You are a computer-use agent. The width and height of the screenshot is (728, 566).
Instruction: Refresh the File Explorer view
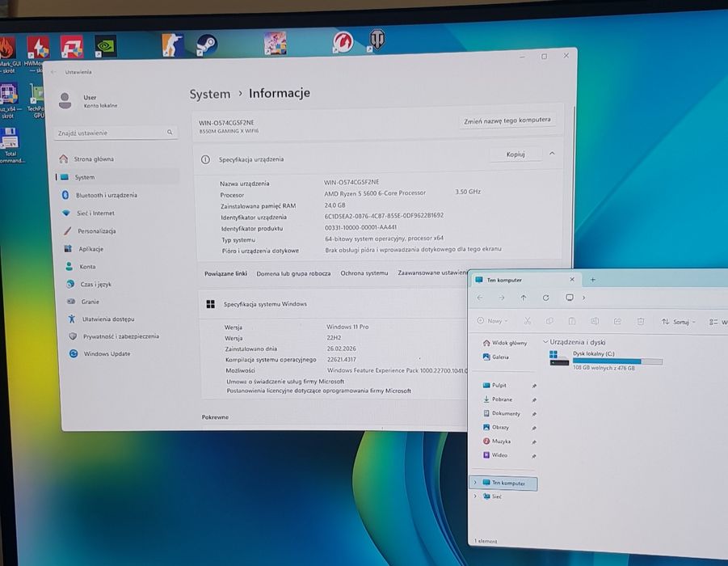[546, 298]
